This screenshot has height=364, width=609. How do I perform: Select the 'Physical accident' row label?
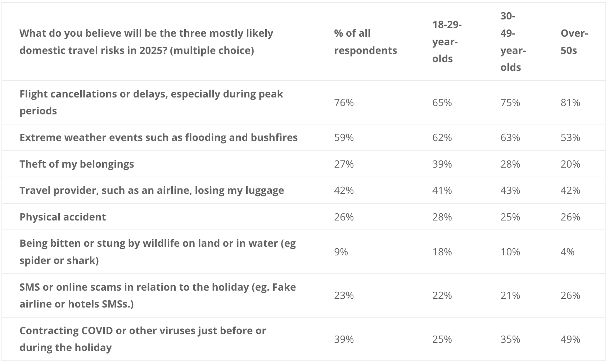(63, 217)
